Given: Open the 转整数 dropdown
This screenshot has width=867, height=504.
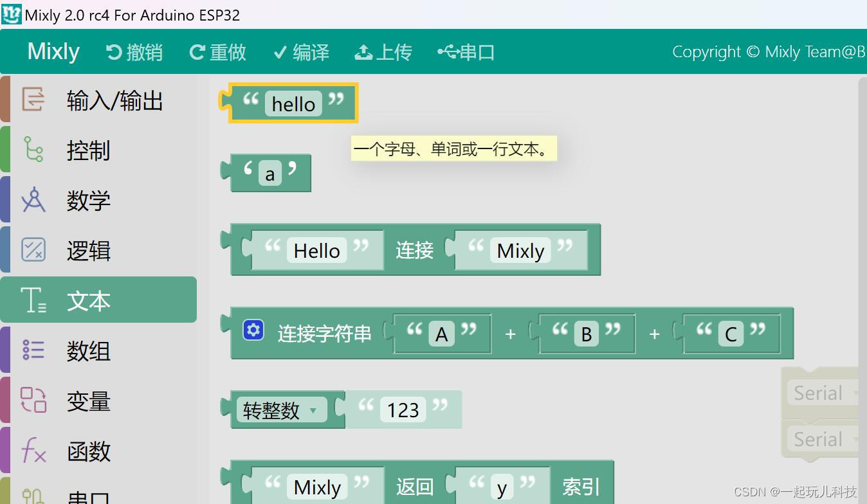Looking at the screenshot, I should (281, 410).
